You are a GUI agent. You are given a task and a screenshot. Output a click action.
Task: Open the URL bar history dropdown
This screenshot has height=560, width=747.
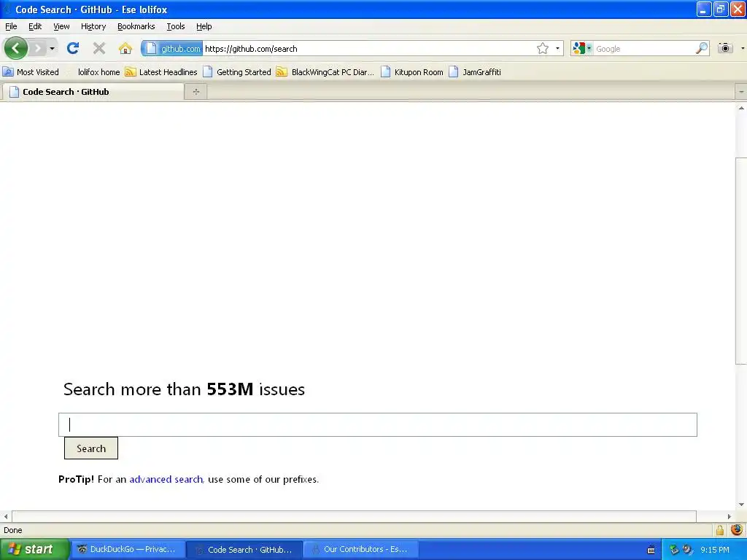(557, 49)
